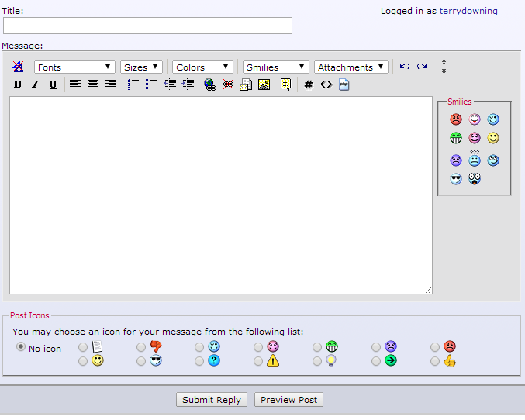525x420 pixels.
Task: Click the Submit Reply button
Action: 212,400
